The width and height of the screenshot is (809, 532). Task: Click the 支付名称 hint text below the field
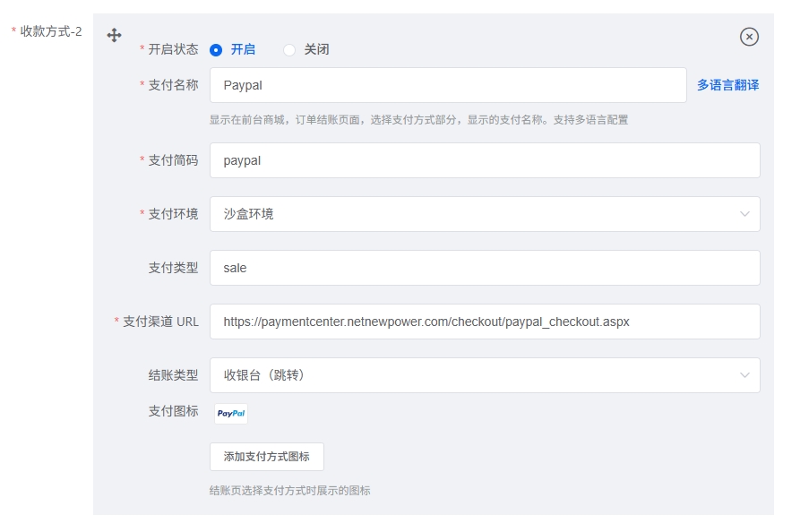pyautogui.click(x=418, y=120)
